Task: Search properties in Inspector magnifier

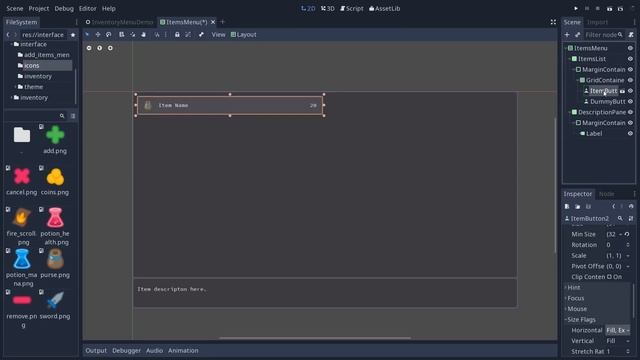Action: coord(620,219)
